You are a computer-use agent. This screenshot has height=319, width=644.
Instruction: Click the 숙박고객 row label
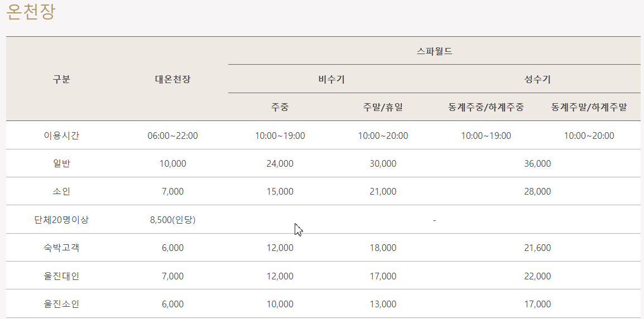61,248
